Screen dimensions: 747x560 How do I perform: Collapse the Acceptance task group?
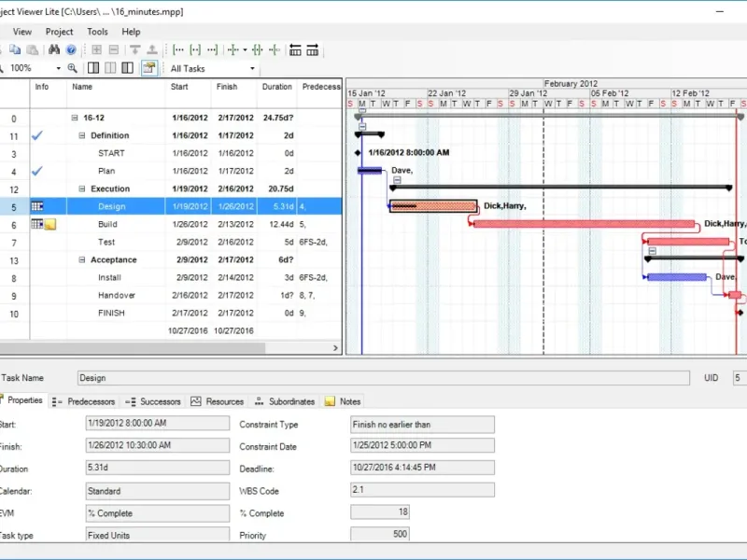(x=82, y=260)
